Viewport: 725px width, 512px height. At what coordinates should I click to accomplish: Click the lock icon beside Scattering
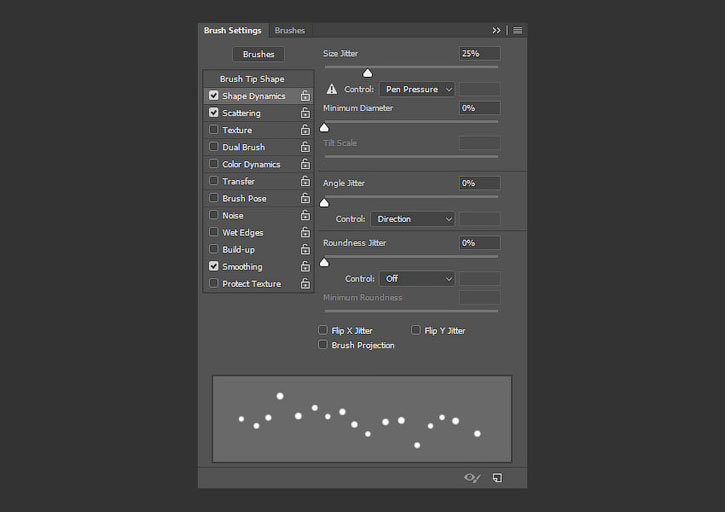(305, 113)
